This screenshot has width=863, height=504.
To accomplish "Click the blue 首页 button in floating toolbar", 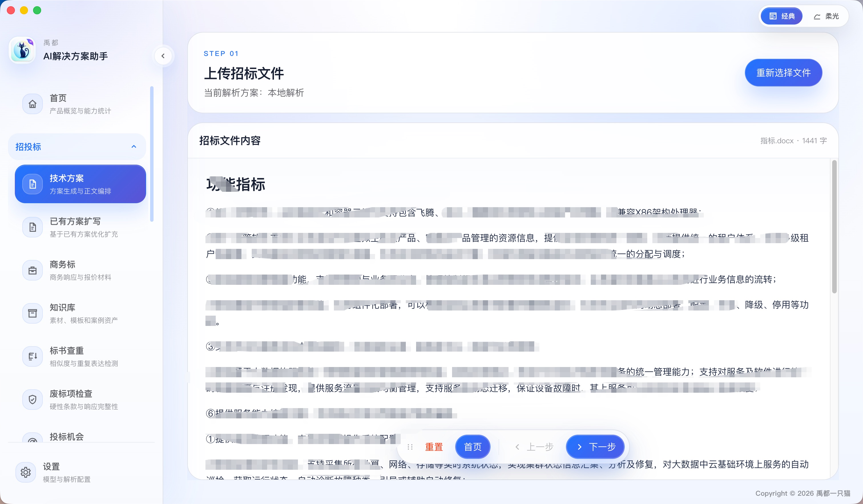I will 473,447.
